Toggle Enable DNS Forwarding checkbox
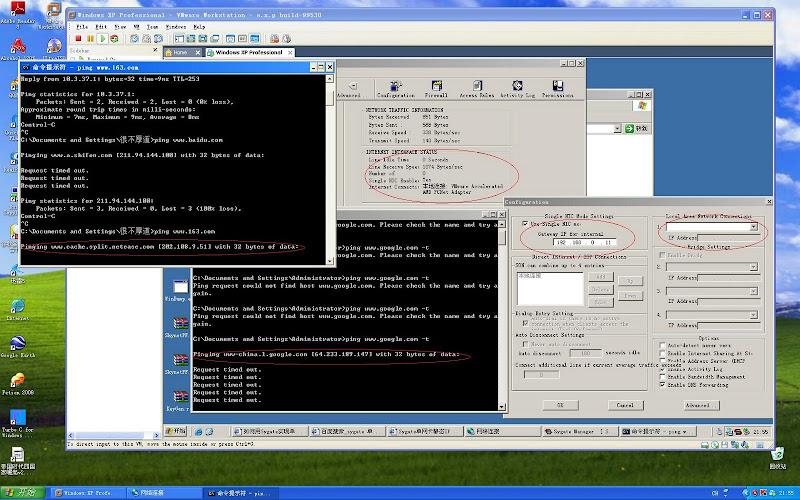The height and width of the screenshot is (500, 800). 662,385
